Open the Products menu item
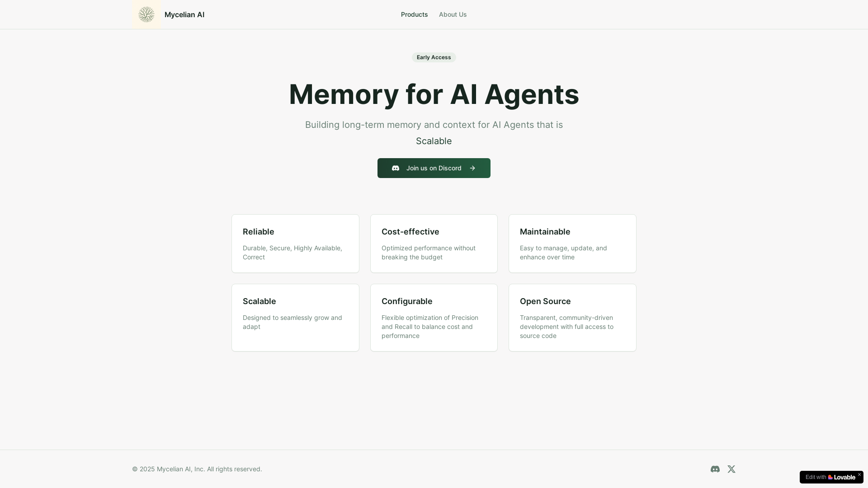Viewport: 868px width, 488px height. [414, 14]
